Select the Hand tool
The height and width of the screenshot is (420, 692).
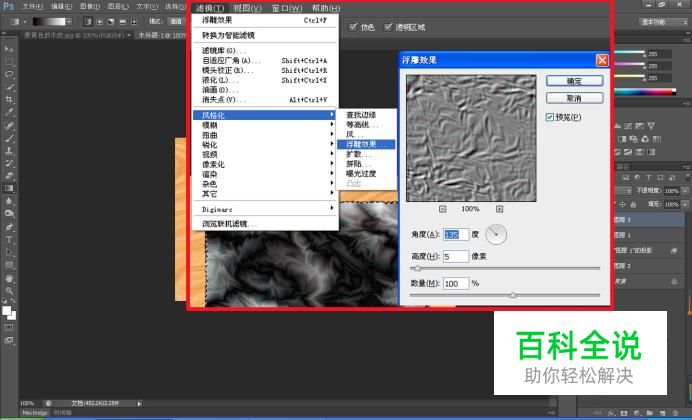pyautogui.click(x=9, y=278)
